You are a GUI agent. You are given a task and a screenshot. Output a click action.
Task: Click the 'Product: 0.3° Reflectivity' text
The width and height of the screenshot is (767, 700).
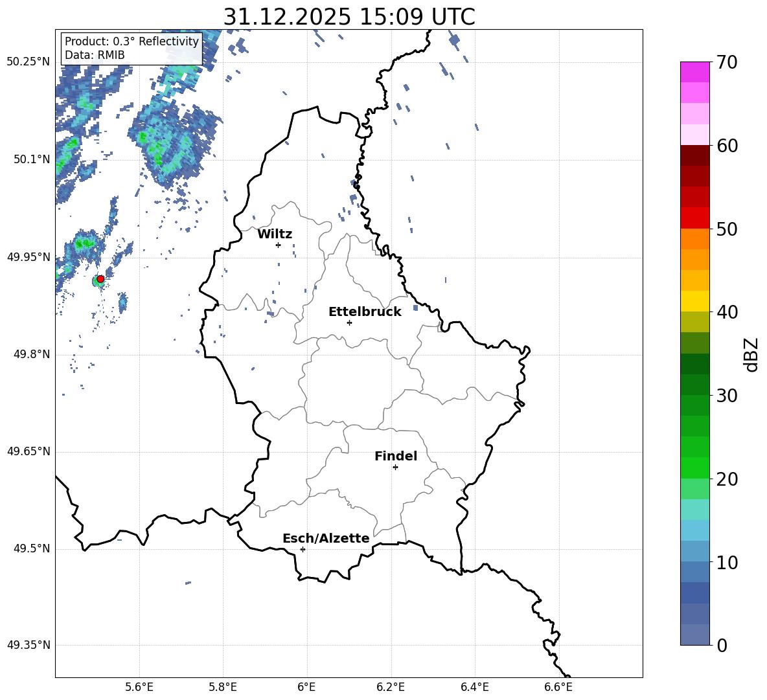coord(132,41)
